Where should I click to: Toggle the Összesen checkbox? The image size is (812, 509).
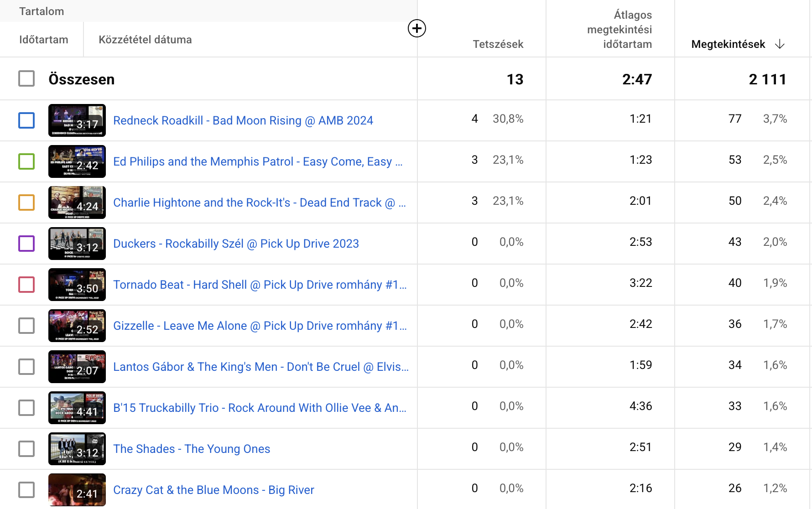(x=26, y=78)
